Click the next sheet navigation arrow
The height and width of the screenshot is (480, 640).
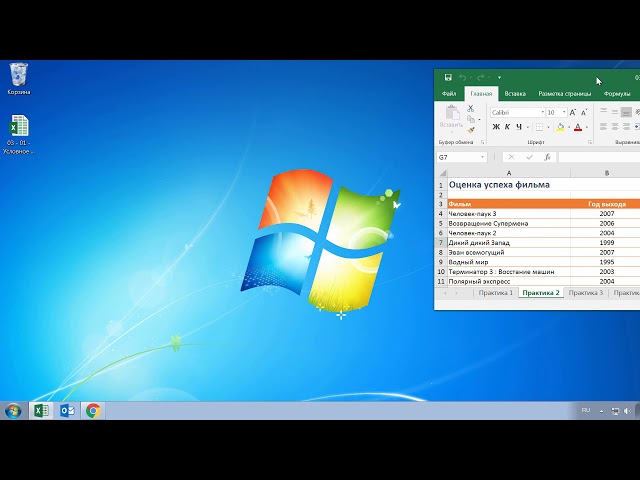(456, 293)
